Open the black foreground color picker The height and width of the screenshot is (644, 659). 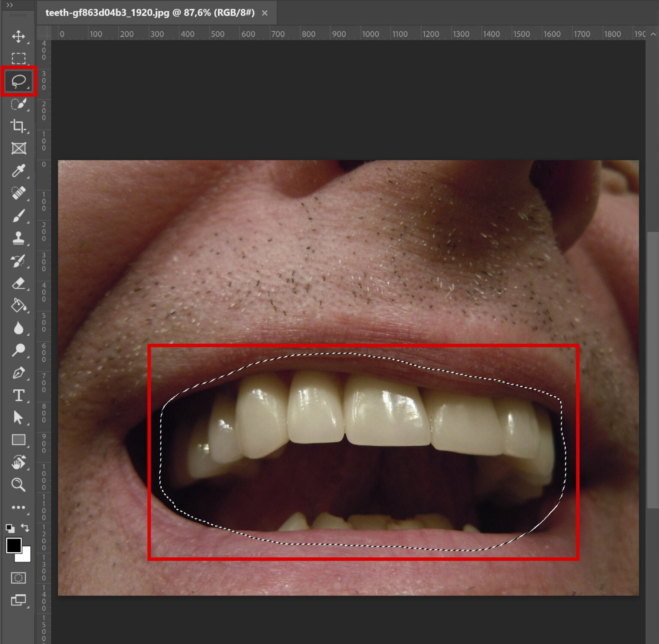pos(13,546)
